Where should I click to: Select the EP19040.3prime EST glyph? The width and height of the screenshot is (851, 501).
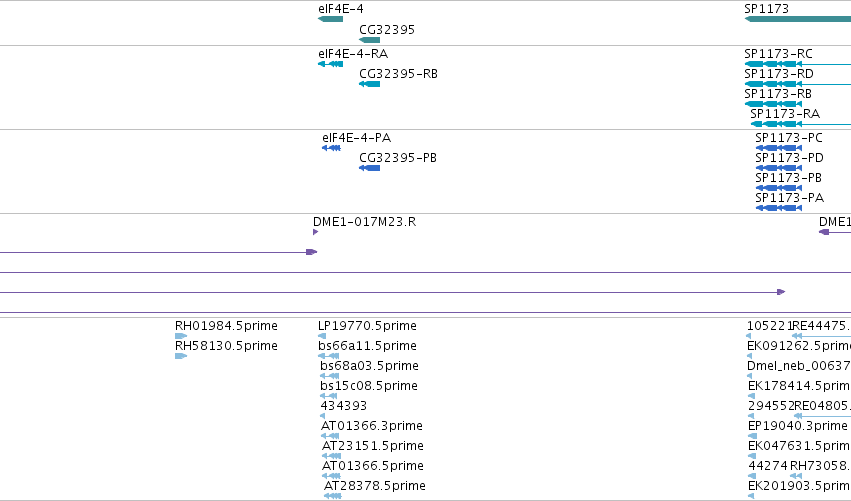[x=752, y=436]
